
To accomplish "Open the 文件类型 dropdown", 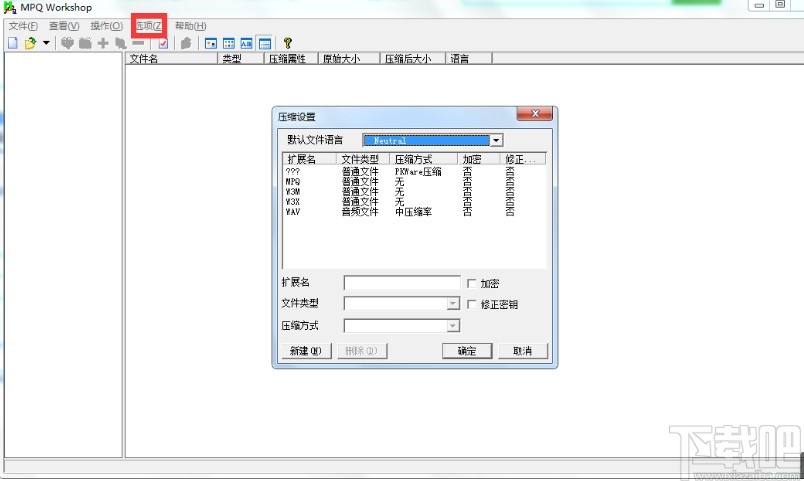I will (x=453, y=304).
